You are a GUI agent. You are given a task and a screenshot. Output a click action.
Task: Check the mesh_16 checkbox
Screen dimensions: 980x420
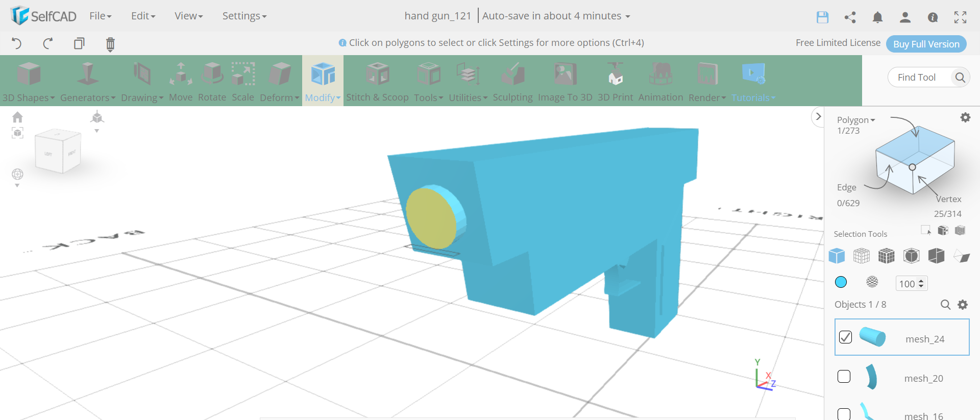pyautogui.click(x=844, y=414)
